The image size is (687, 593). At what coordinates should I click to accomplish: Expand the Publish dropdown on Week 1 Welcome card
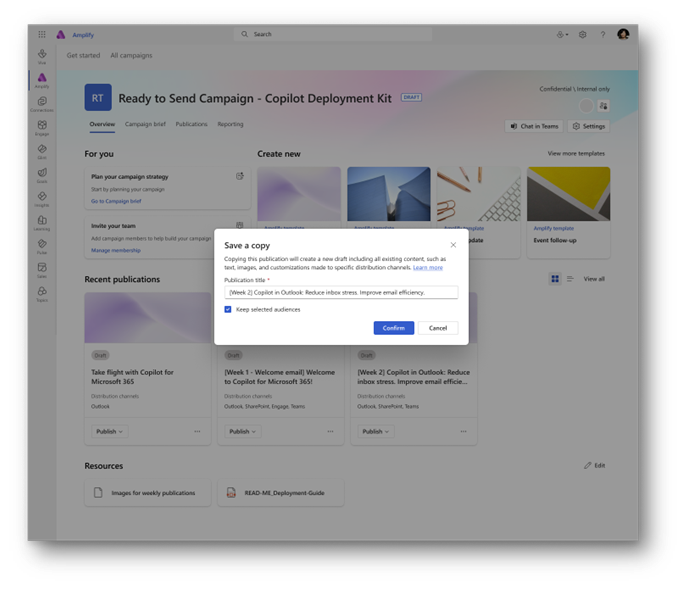pyautogui.click(x=243, y=431)
